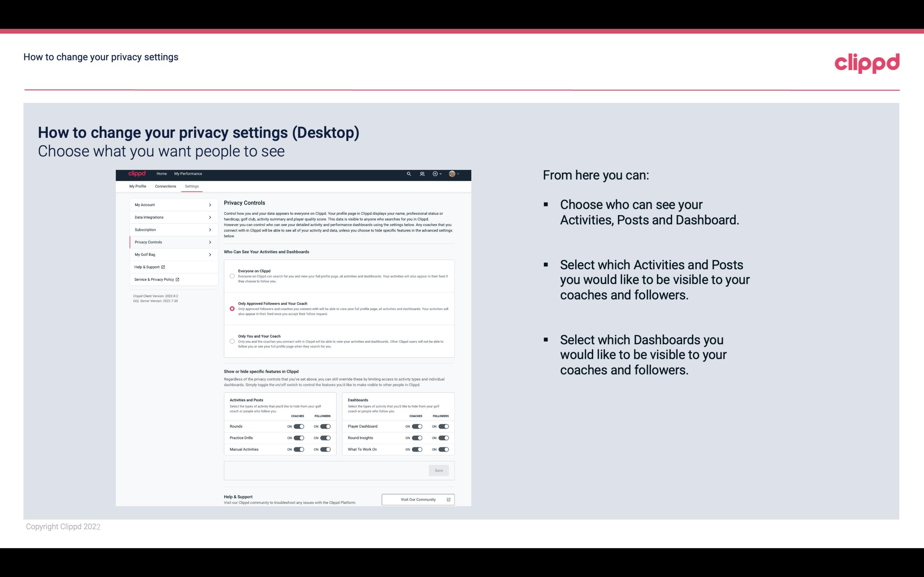Select the My Profile tab

click(138, 186)
